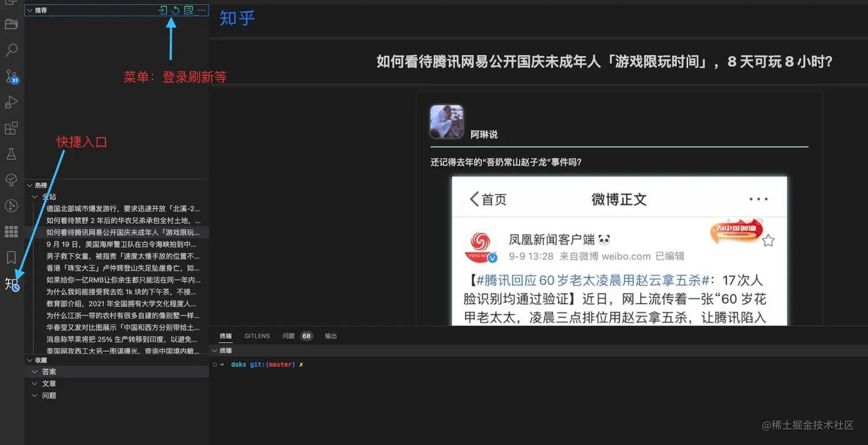Switch to the 终端 panel tab

tap(226, 336)
